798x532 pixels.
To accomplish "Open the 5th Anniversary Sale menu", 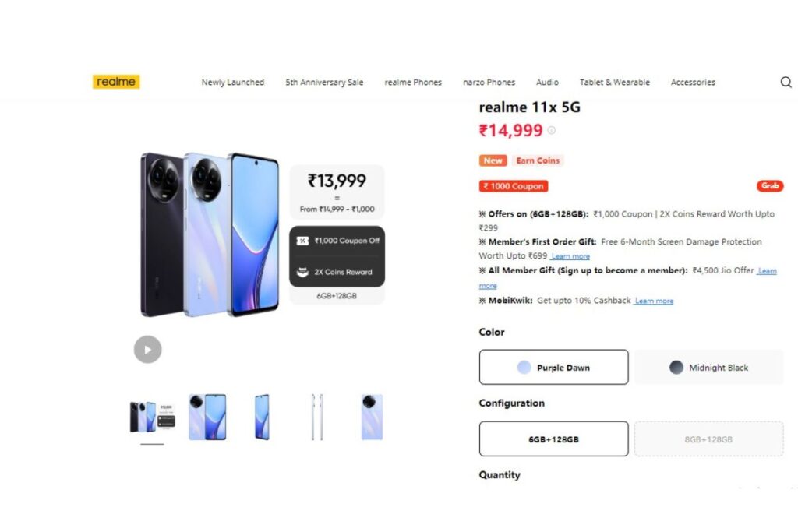I will pyautogui.click(x=324, y=83).
